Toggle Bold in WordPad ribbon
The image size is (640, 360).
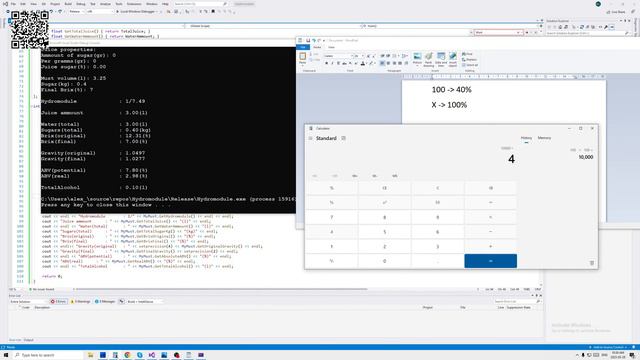point(327,63)
